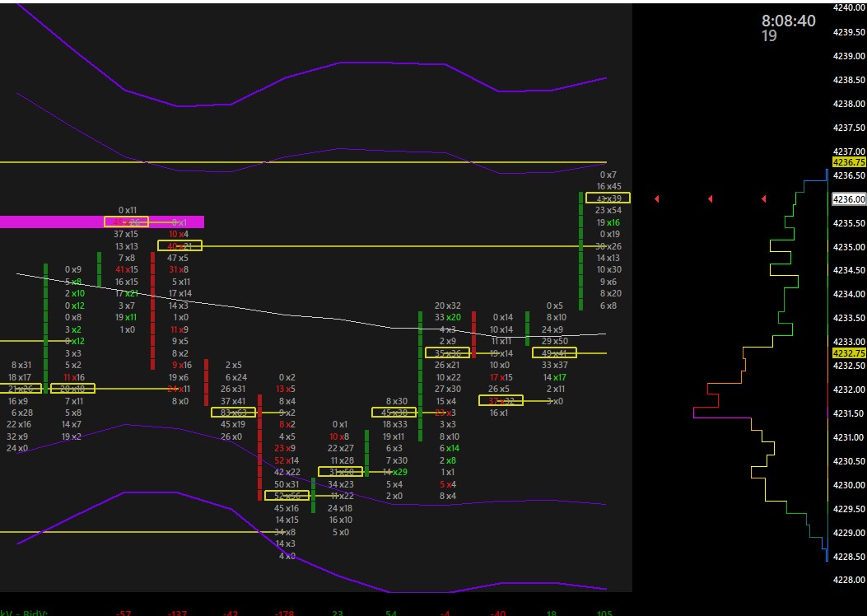Select the boxed 28x18 cell

pyautogui.click(x=72, y=388)
